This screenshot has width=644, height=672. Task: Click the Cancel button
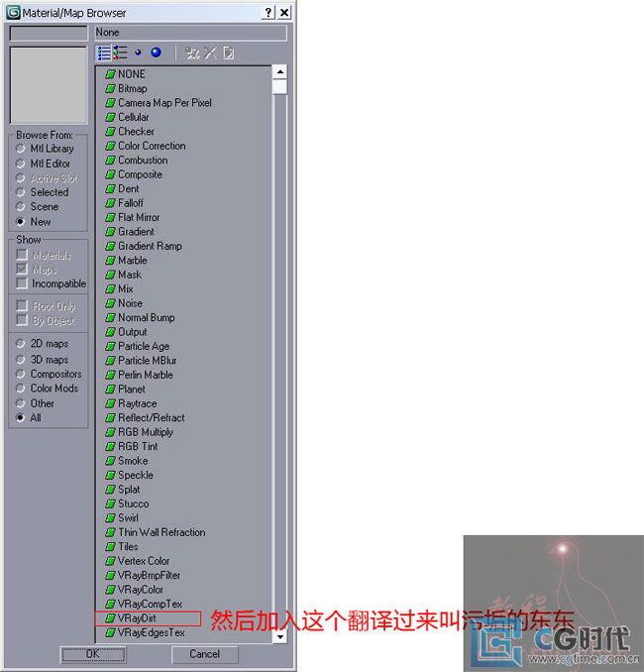(205, 654)
